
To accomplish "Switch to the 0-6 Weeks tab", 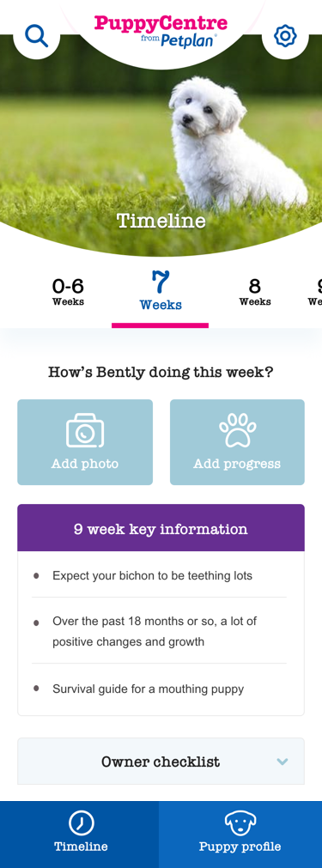I will pyautogui.click(x=68, y=292).
